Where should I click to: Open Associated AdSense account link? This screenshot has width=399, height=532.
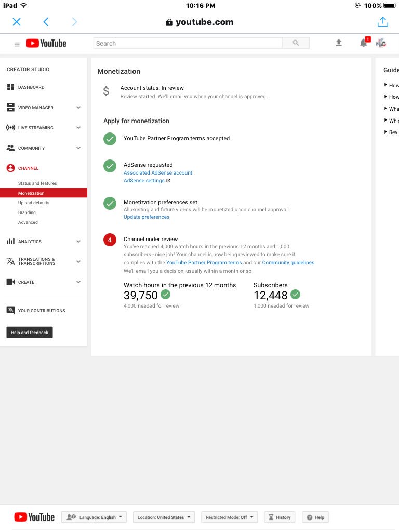point(158,172)
